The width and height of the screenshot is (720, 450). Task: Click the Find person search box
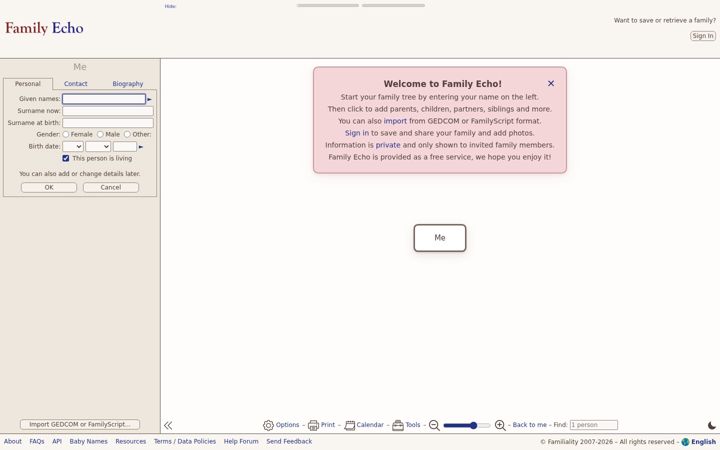pyautogui.click(x=594, y=425)
